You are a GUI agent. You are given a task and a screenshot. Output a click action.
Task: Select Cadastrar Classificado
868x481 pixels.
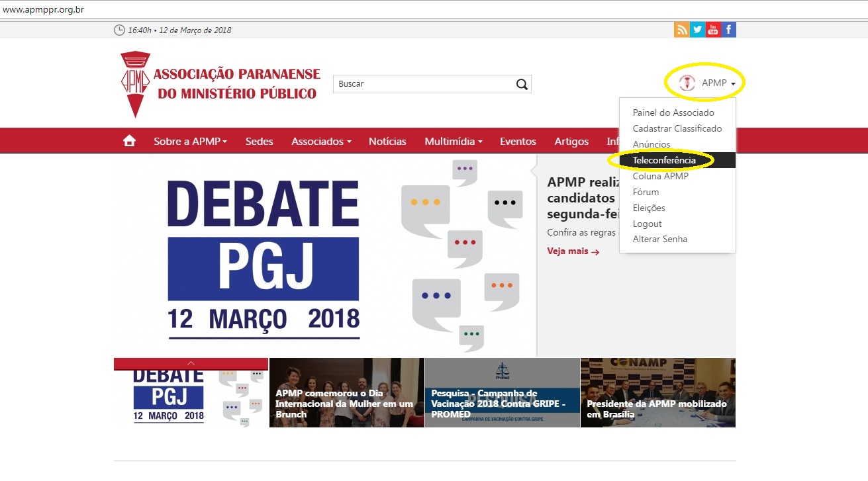coord(677,128)
